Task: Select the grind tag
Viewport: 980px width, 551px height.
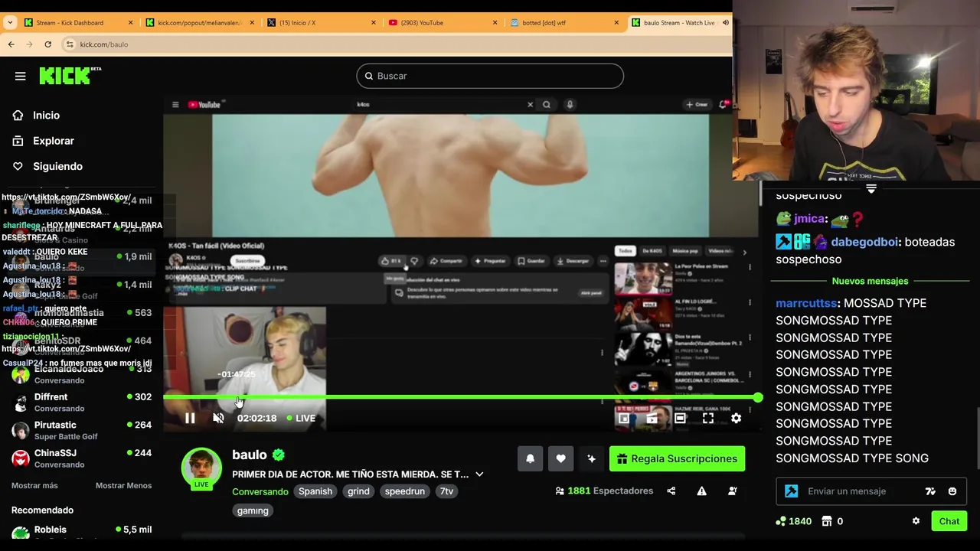Action: pyautogui.click(x=358, y=491)
